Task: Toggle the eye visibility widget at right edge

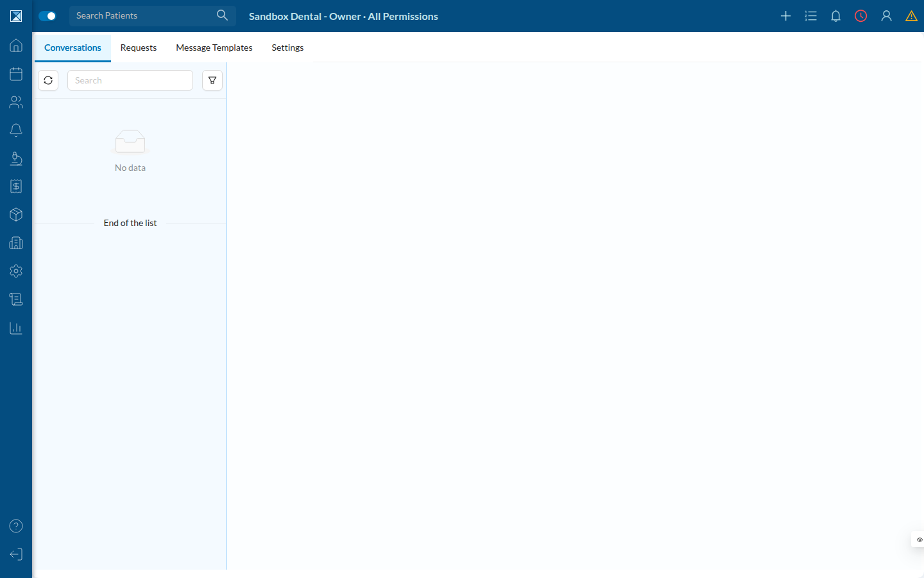Action: point(919,539)
